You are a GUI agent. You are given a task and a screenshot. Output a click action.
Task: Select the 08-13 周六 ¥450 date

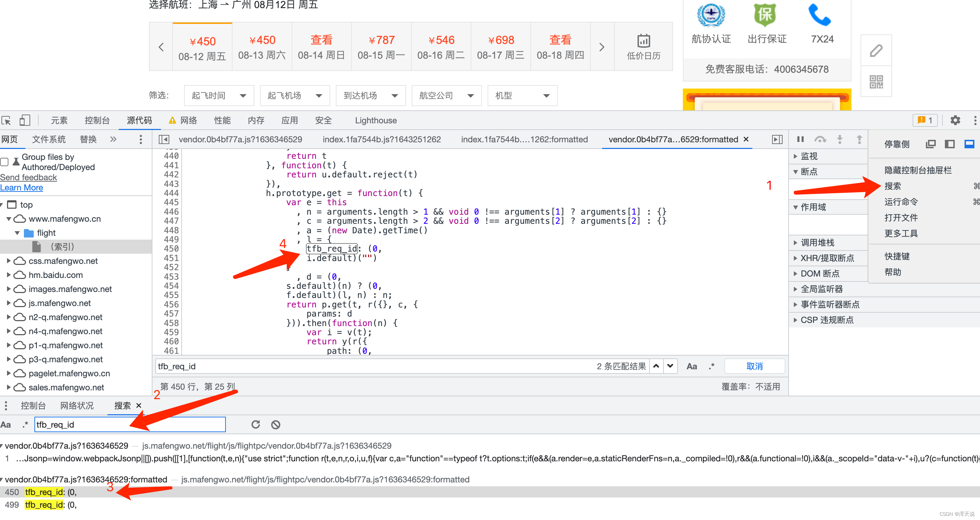[x=262, y=47]
